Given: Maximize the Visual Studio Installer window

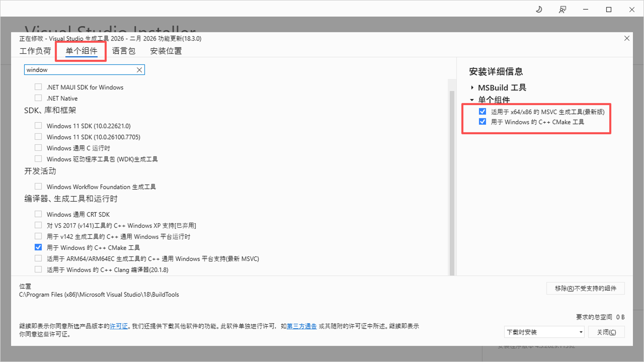Looking at the screenshot, I should (609, 10).
